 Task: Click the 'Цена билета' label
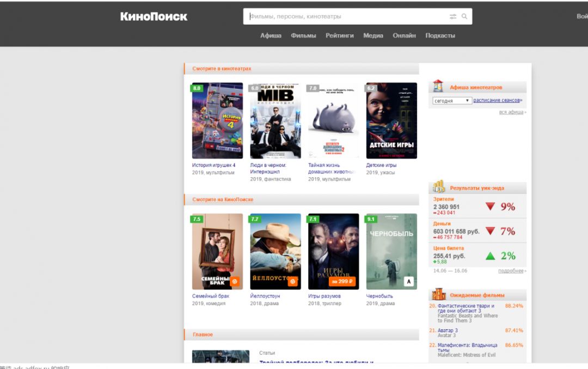coord(449,248)
